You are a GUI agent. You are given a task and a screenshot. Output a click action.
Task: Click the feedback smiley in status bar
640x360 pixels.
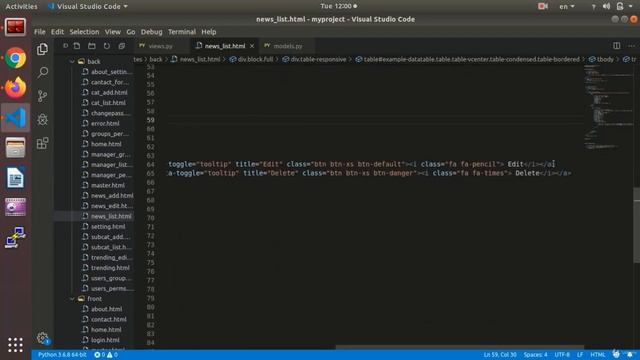[x=616, y=354]
